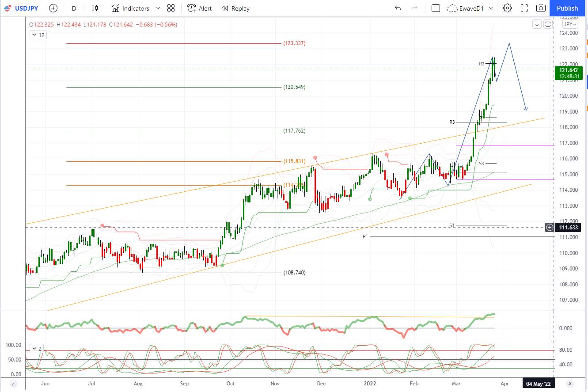Open the candlestick chart style selector
The image size is (588, 392).
(95, 8)
